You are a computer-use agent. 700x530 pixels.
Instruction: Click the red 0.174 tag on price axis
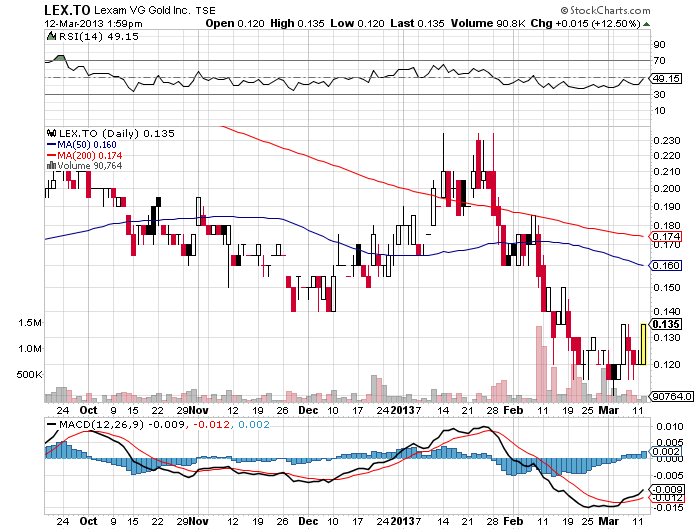666,236
